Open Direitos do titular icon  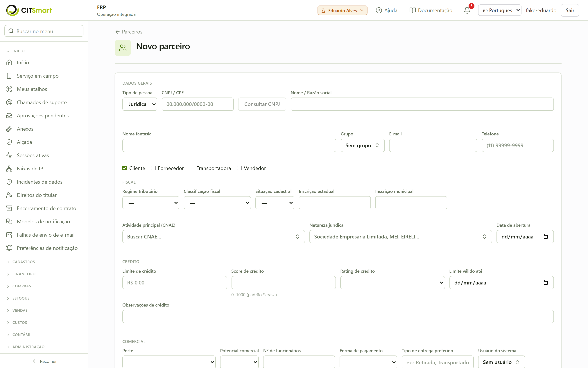point(9,195)
